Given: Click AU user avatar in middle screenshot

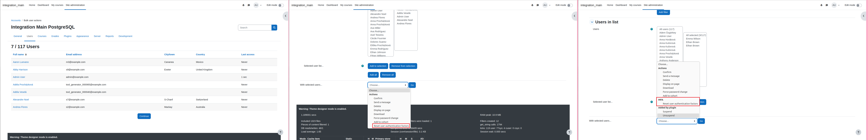Looking at the screenshot, I should (545, 5).
